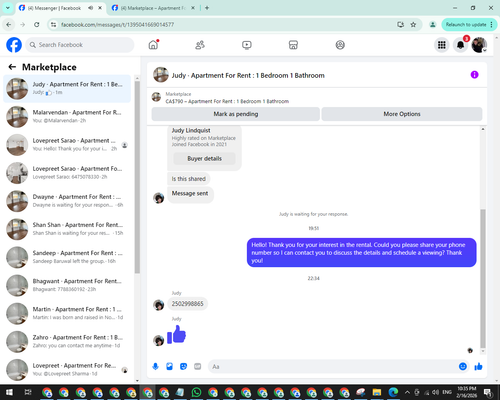Expand the account profile picture menu
Screen dimensions: 500x400
(x=479, y=45)
